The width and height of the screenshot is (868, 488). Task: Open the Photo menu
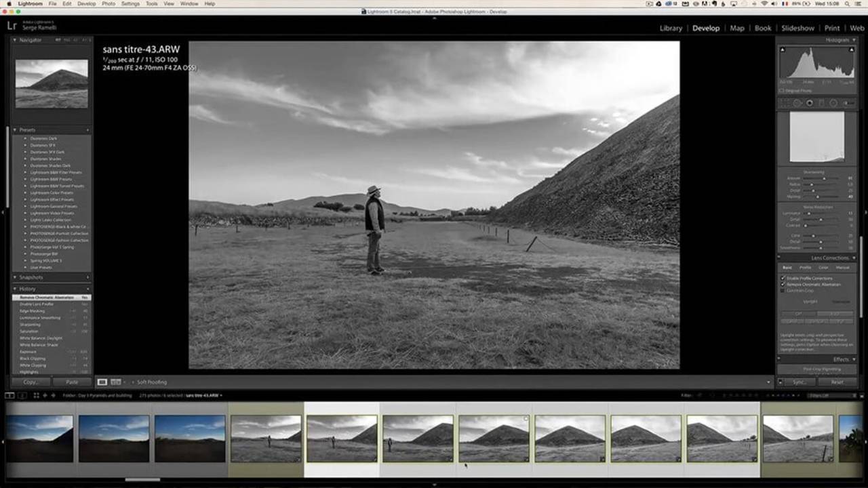[x=108, y=4]
